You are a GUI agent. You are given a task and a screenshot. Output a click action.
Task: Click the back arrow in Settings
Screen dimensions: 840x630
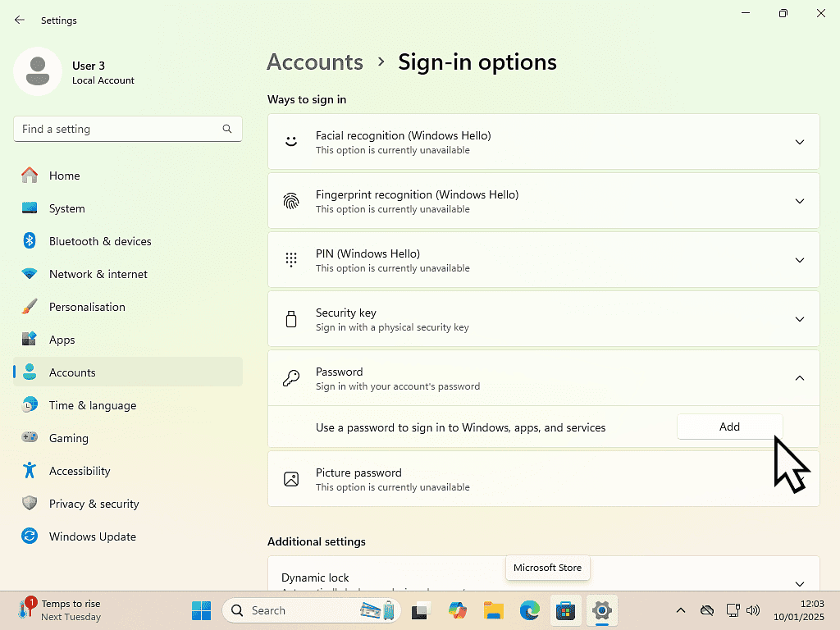(x=20, y=21)
